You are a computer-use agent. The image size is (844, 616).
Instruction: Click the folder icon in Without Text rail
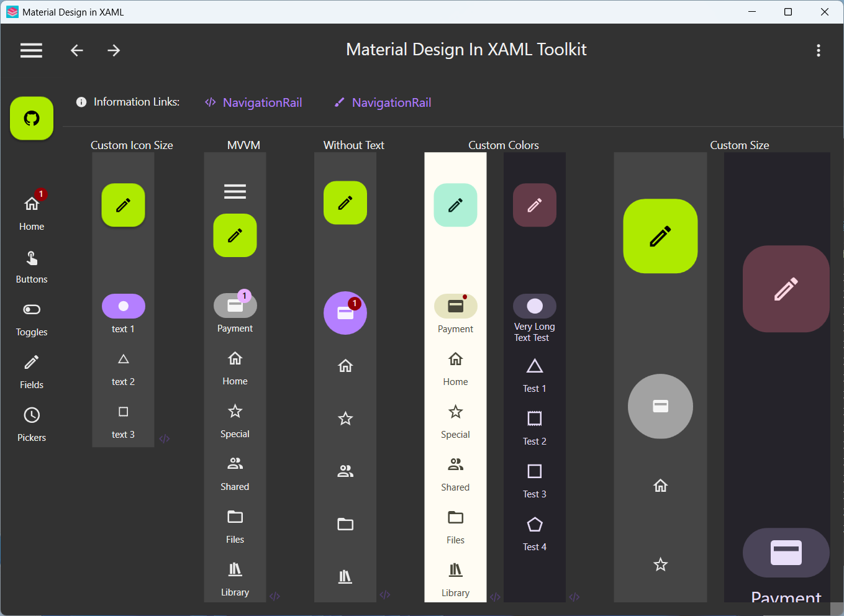click(345, 524)
